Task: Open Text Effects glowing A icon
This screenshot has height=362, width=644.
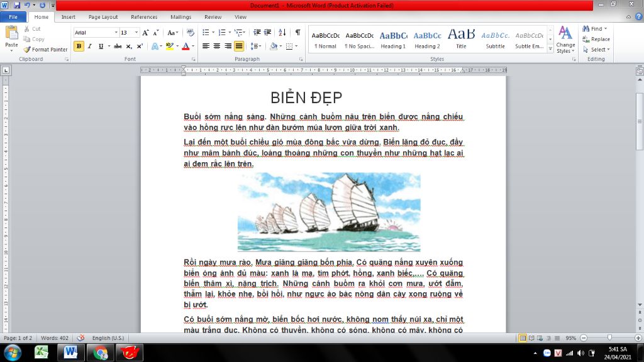Action: click(155, 46)
